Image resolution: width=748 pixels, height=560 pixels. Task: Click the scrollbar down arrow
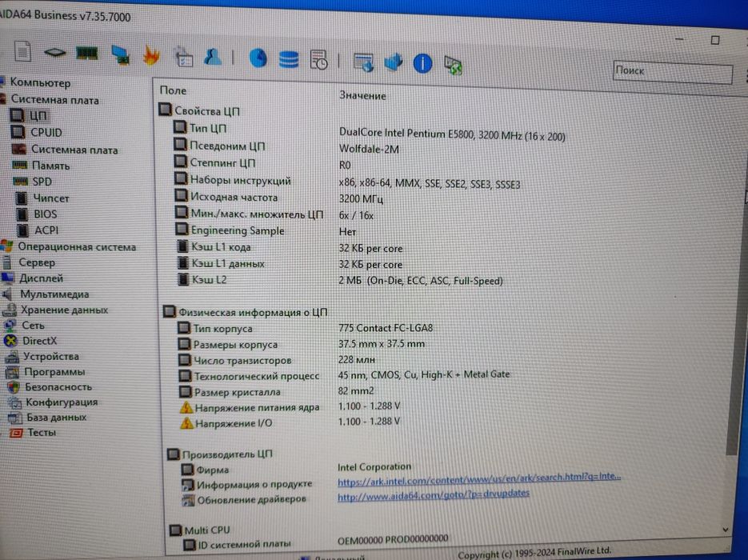click(725, 530)
